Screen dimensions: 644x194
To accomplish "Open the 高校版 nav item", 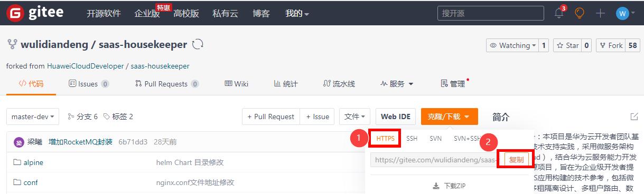I will (x=186, y=13).
